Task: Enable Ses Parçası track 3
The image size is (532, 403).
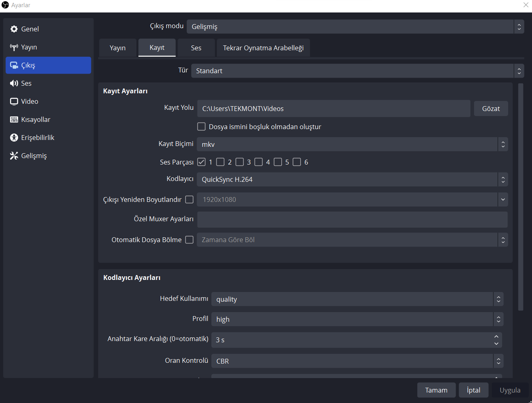Action: pyautogui.click(x=239, y=162)
